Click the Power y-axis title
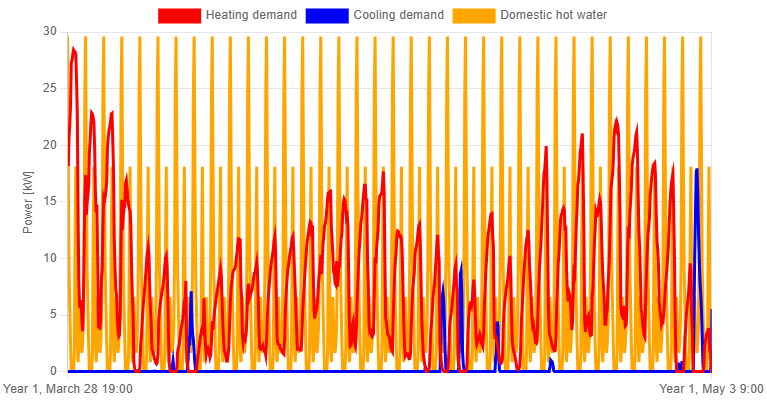 (x=28, y=202)
